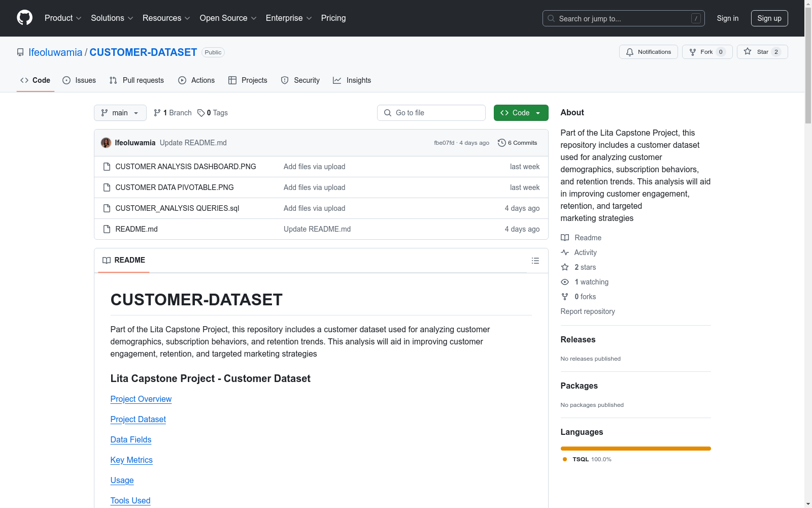Switch to the Code tab
812x508 pixels.
point(36,80)
